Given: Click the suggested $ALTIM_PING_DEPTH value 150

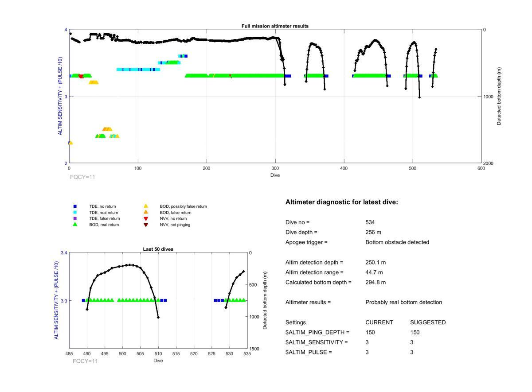Looking at the screenshot, I should [415, 333].
